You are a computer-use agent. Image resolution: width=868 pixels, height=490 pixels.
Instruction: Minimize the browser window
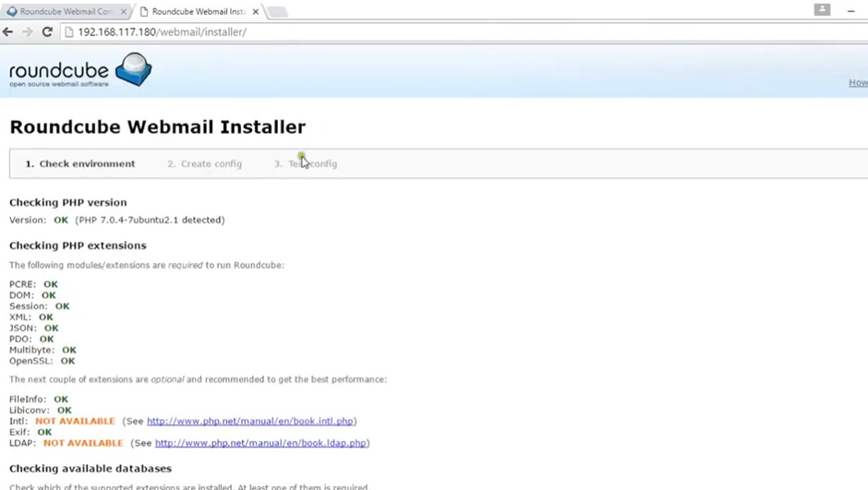click(850, 10)
